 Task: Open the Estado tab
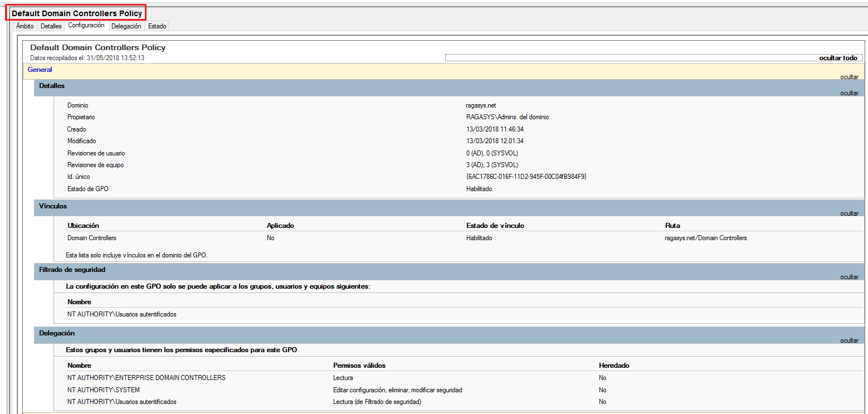click(157, 26)
